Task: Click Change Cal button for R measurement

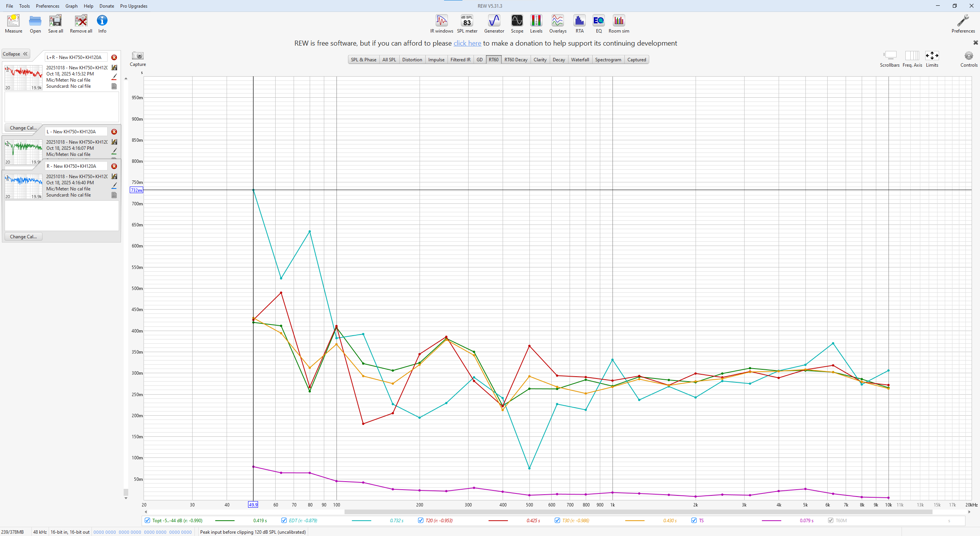Action: coord(23,237)
